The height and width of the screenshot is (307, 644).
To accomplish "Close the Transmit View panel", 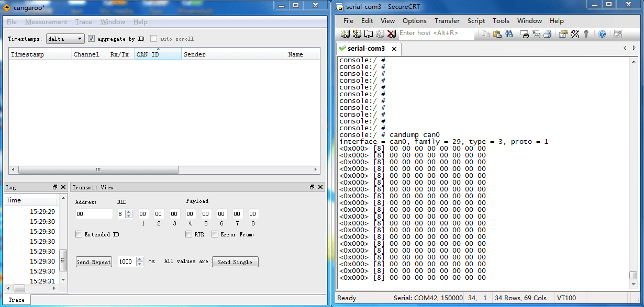I will point(320,187).
